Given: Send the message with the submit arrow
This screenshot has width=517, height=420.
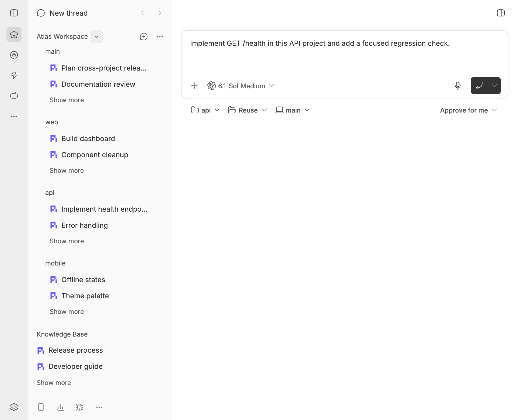Looking at the screenshot, I should pyautogui.click(x=479, y=86).
